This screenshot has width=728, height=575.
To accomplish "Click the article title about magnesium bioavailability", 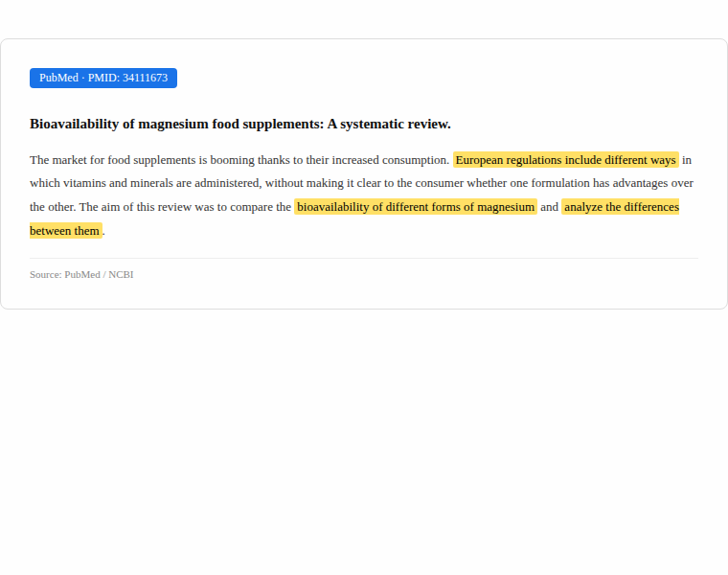I will [239, 124].
